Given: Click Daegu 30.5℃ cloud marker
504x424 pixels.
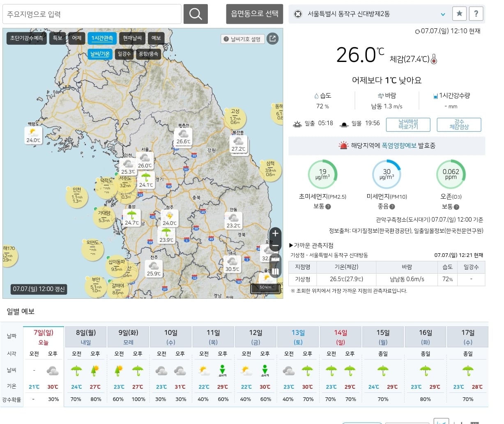Looking at the screenshot, I should point(232,264).
